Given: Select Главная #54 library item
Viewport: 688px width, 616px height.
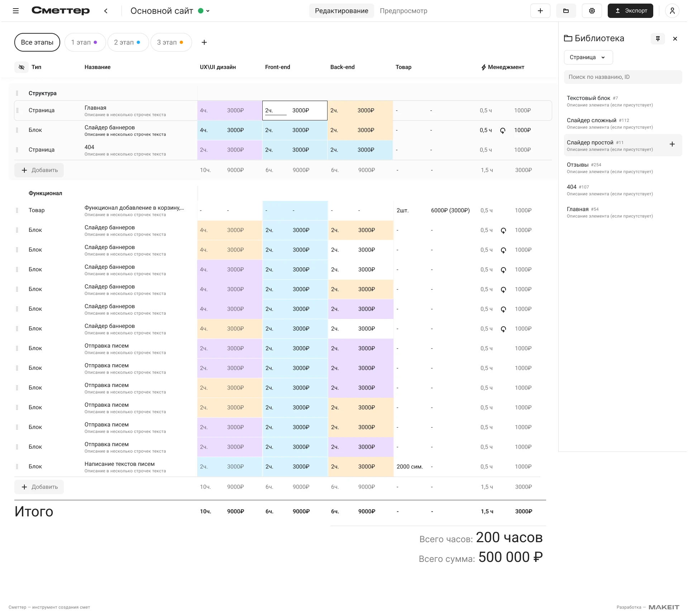Looking at the screenshot, I should click(623, 212).
